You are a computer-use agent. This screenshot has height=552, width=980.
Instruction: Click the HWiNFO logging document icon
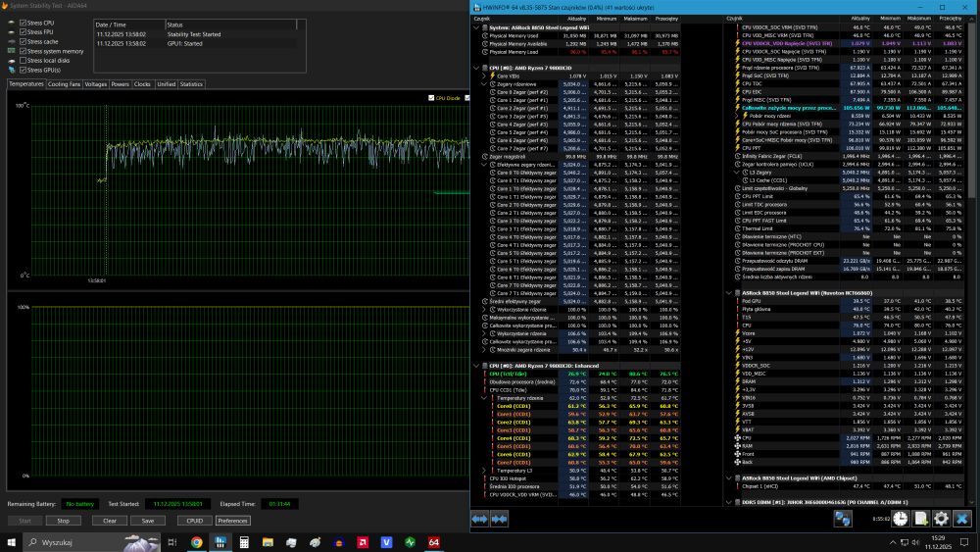pyautogui.click(x=919, y=518)
